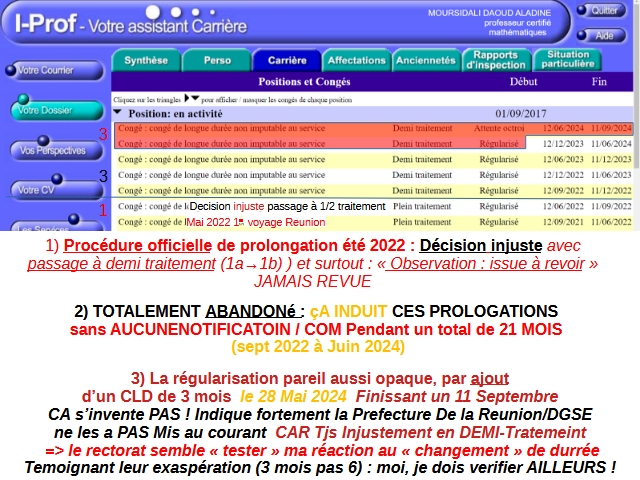Image resolution: width=640 pixels, height=480 pixels.
Task: Select the Carrière tab
Action: click(287, 60)
